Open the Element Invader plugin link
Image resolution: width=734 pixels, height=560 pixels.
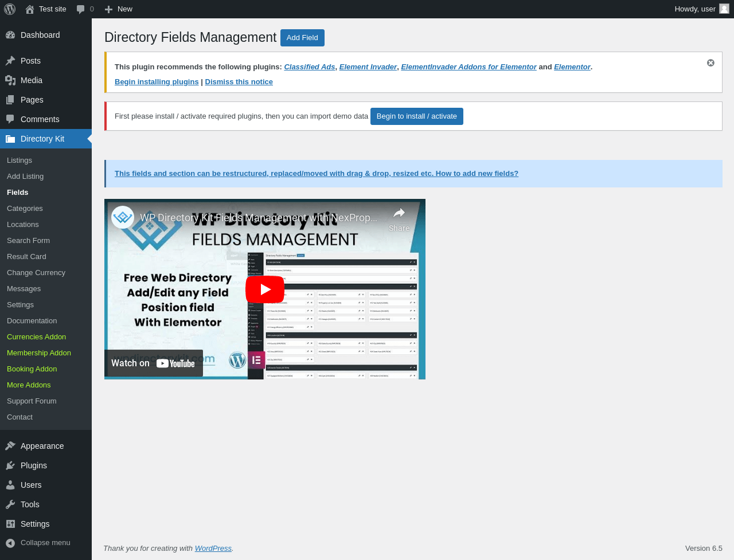pos(368,67)
